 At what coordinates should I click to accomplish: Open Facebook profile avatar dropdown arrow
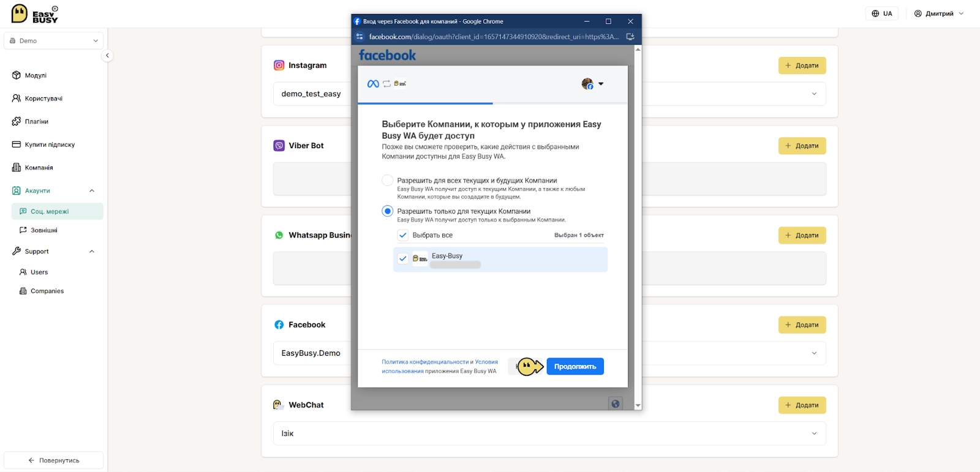[x=601, y=84]
